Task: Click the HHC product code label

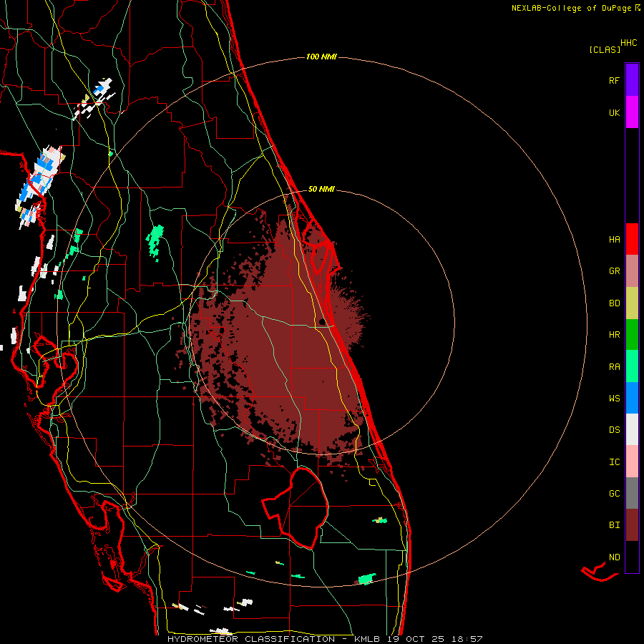Action: click(x=628, y=43)
